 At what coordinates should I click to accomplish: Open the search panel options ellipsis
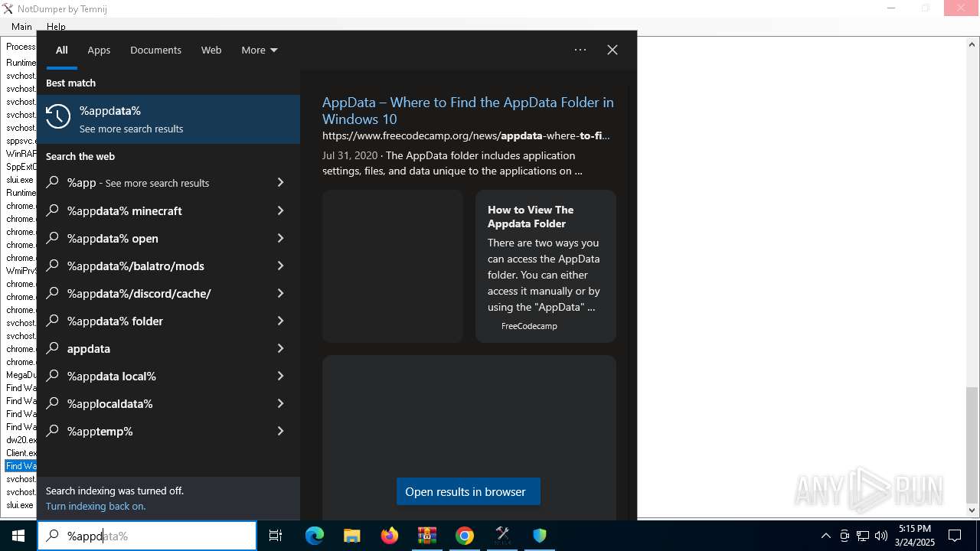(580, 50)
